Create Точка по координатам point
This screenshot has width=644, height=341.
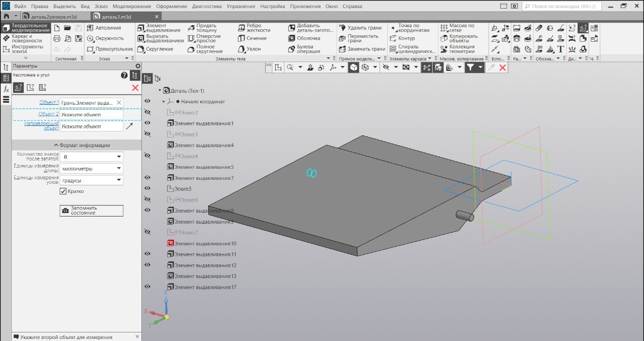pos(410,28)
